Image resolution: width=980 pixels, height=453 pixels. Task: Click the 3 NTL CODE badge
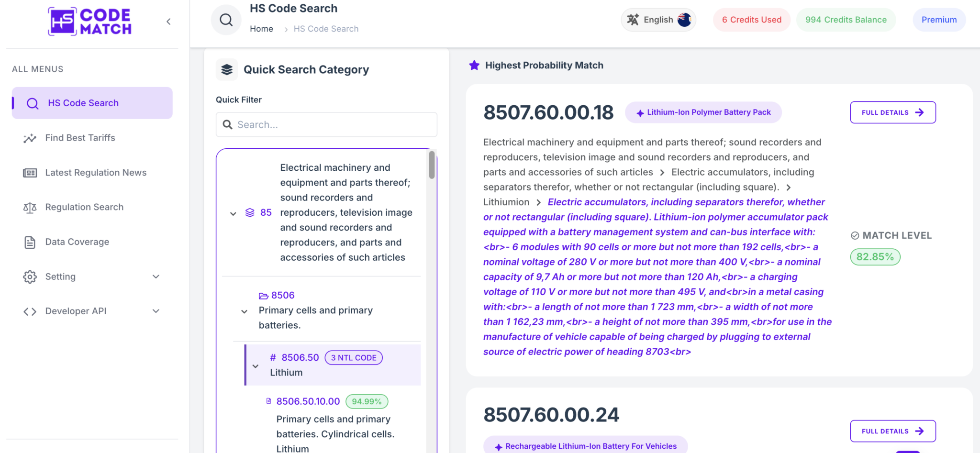354,358
